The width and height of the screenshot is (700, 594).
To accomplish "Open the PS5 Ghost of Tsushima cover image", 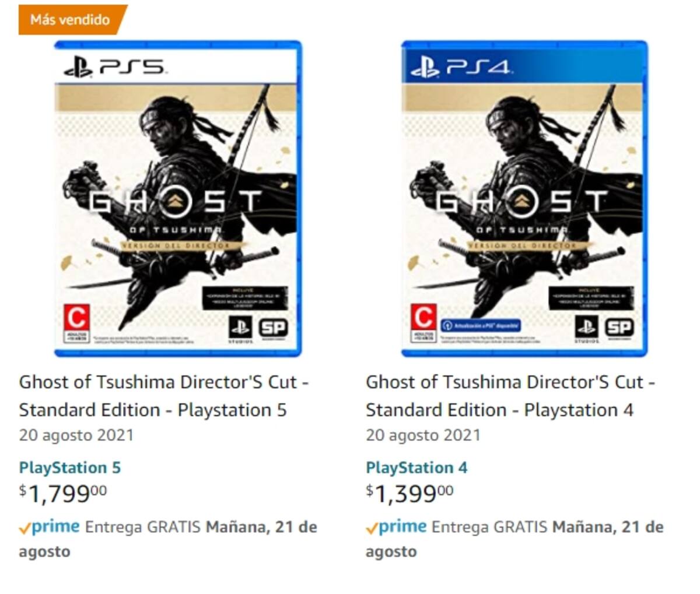I will (x=178, y=198).
